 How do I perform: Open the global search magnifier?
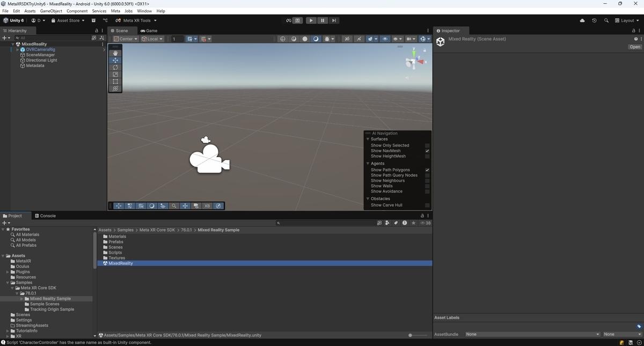[x=606, y=20]
